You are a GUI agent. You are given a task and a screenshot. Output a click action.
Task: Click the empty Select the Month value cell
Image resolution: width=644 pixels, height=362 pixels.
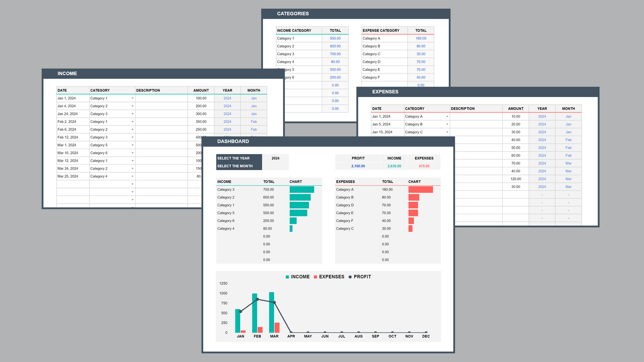coord(275,166)
